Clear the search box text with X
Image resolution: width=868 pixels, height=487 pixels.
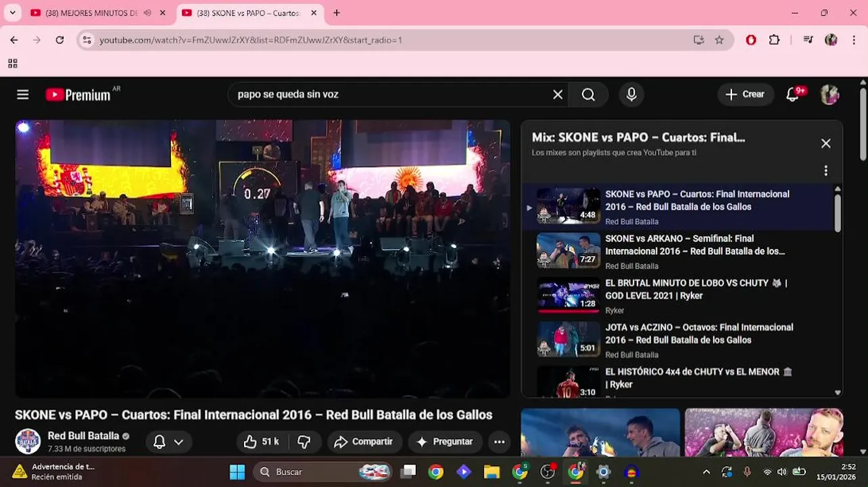[x=558, y=95]
